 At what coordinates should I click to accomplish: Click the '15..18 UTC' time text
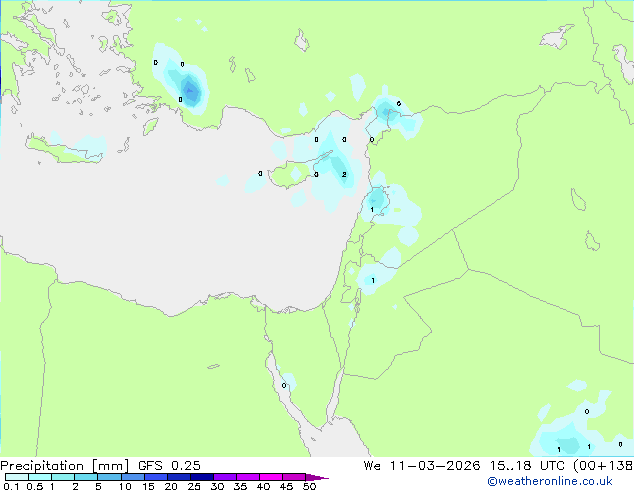(527, 466)
